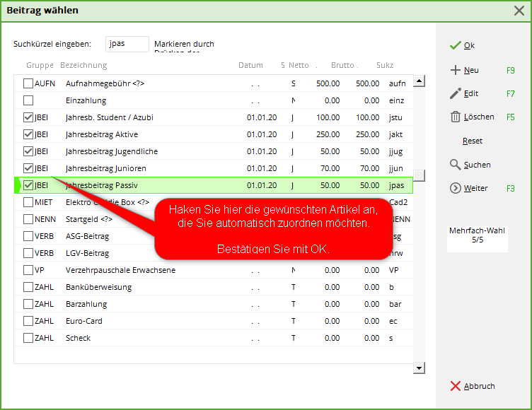Close the Beitrag wählen dialog
Screen dimensions: 532x410
[518, 11]
